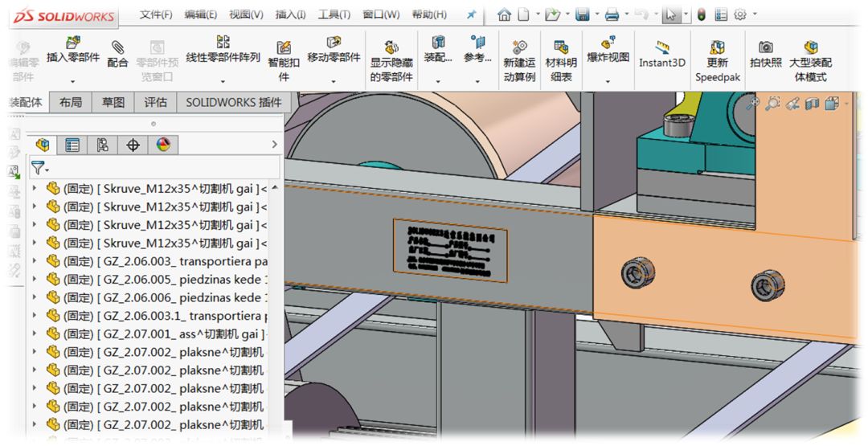868x446 pixels.
Task: Expand the GZ_2.06.006_ piedzinas kede item
Action: (x=35, y=297)
